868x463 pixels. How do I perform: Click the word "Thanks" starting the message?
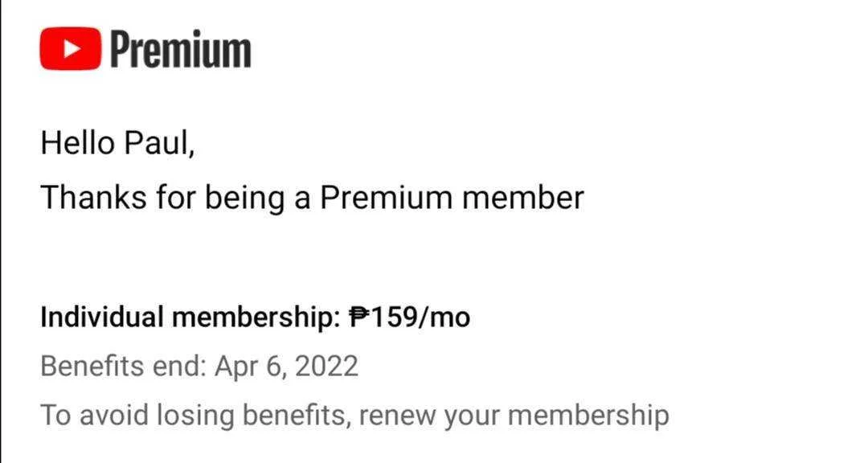(x=93, y=198)
